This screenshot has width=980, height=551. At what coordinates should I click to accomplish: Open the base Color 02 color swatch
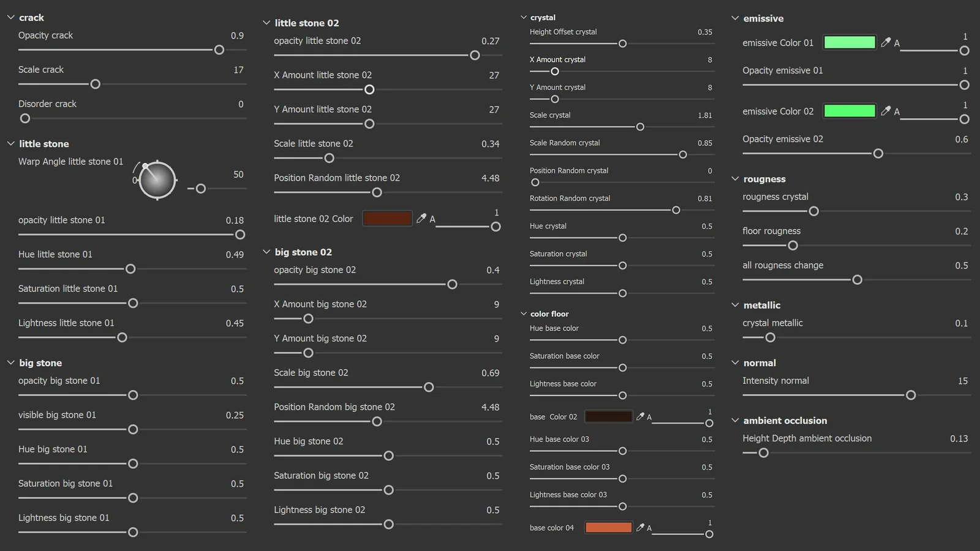(608, 416)
